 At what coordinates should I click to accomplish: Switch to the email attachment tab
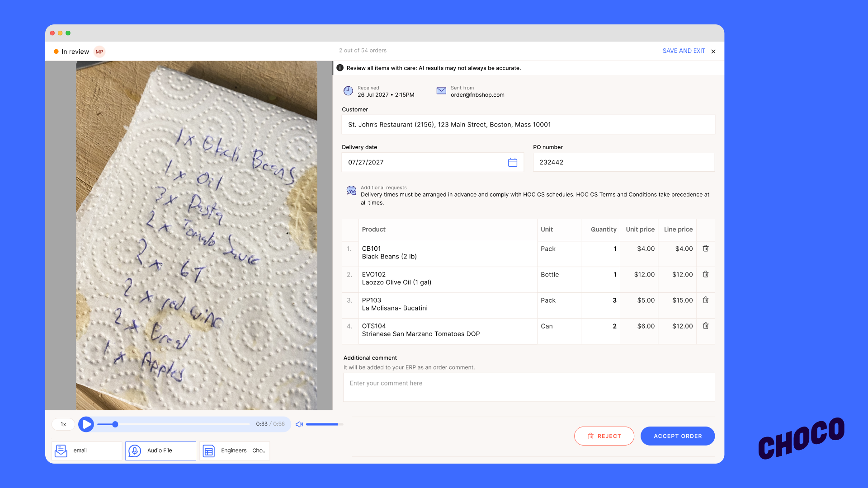point(87,450)
